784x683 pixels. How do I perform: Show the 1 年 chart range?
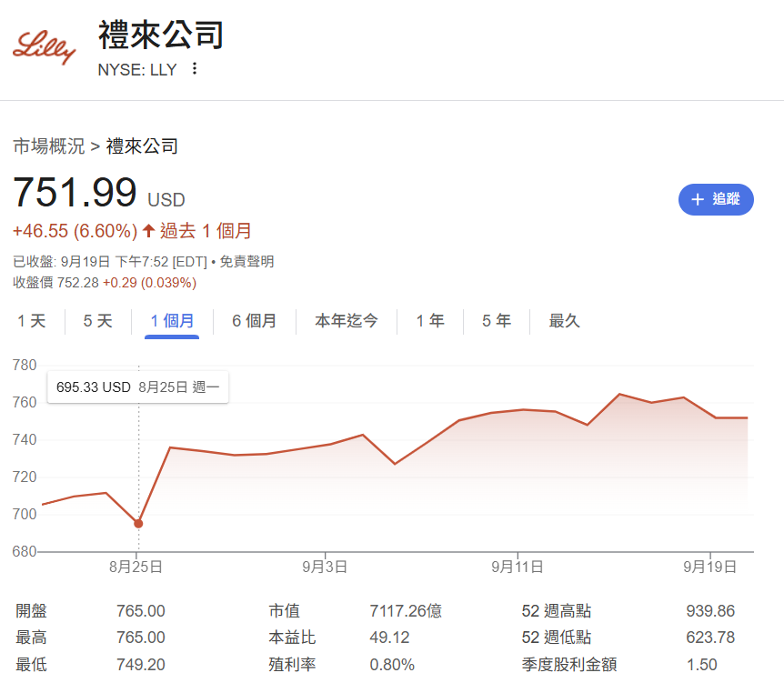(430, 321)
